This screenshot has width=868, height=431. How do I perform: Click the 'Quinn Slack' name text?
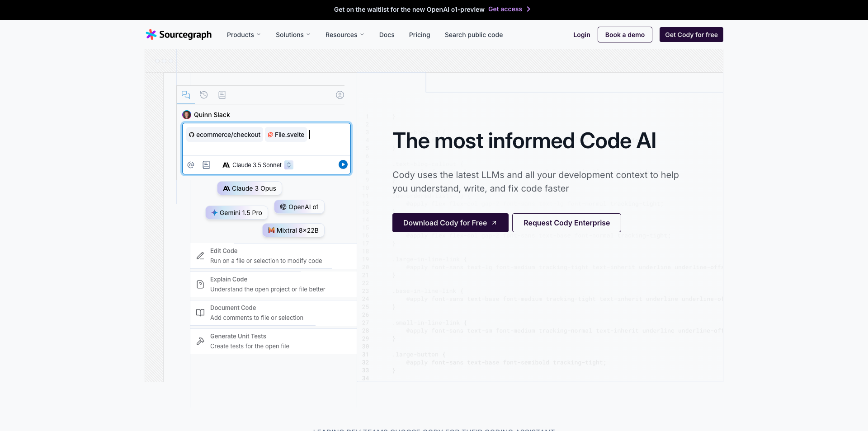212,115
